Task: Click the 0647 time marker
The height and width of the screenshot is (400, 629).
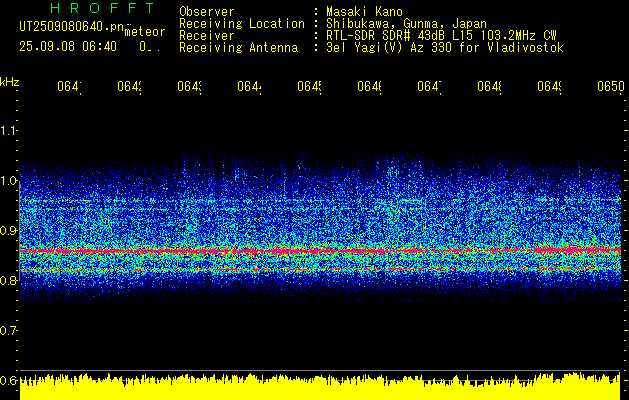Action: [x=430, y=86]
